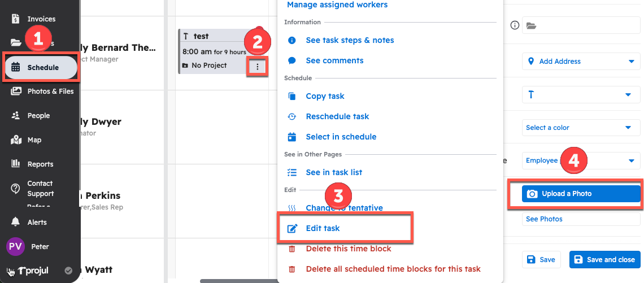The image size is (644, 283).
Task: Click the Schedule calendar icon
Action: pos(16,67)
